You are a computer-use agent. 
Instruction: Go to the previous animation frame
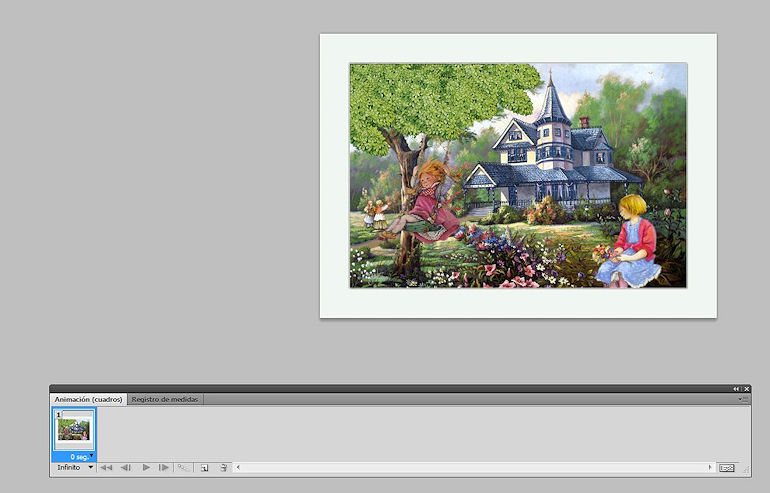(126, 467)
